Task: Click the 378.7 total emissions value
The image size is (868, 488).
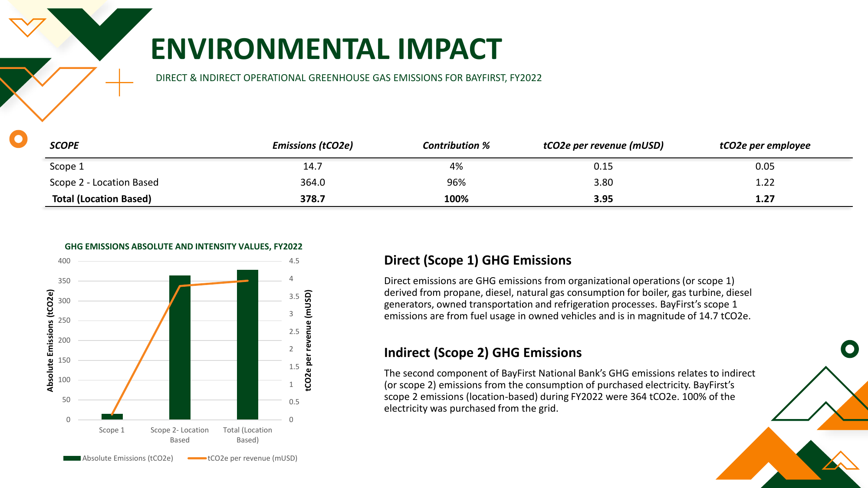Action: 312,199
